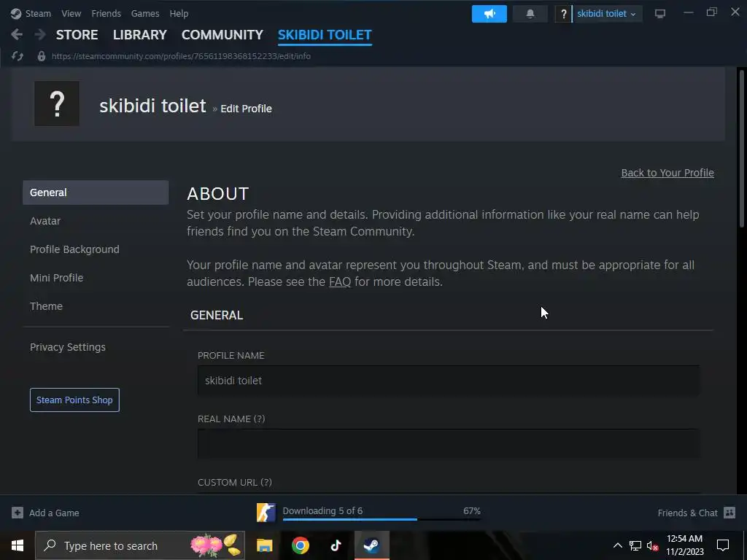Open the Friends menu
Screen dimensions: 747x560
point(107,13)
